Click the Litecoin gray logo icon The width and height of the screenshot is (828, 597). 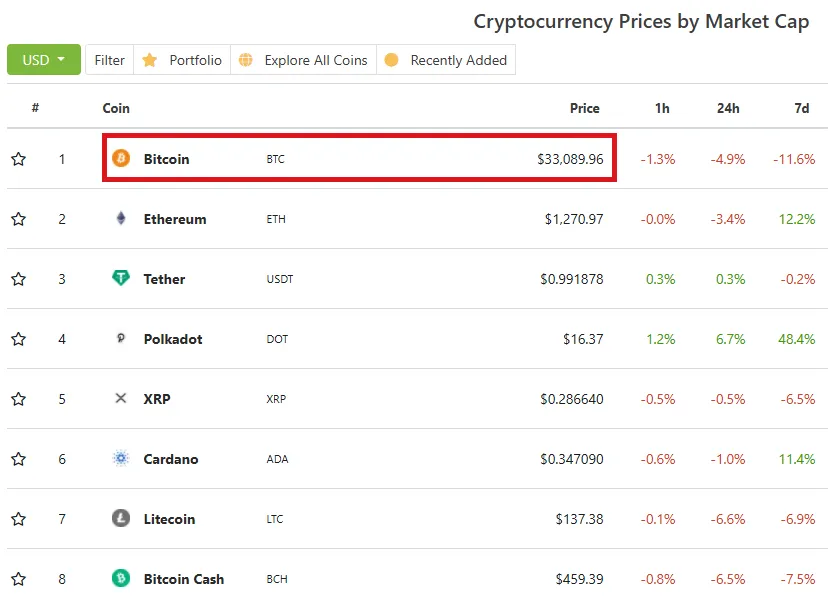[121, 518]
